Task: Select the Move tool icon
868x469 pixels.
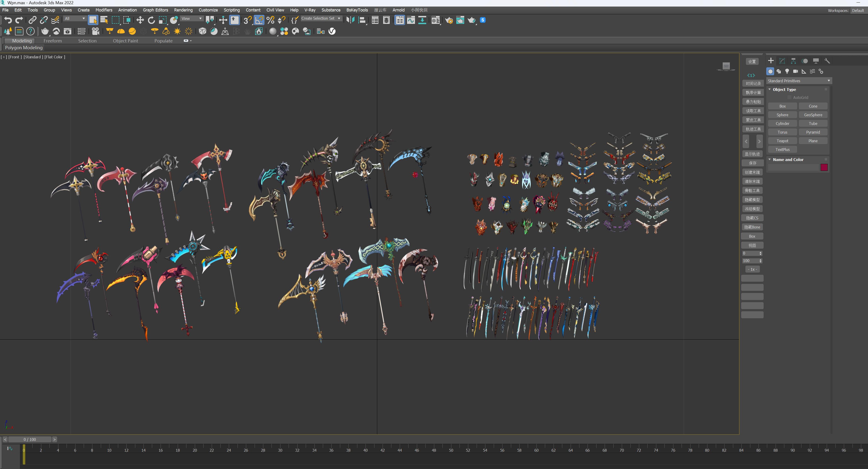Action: click(x=140, y=20)
